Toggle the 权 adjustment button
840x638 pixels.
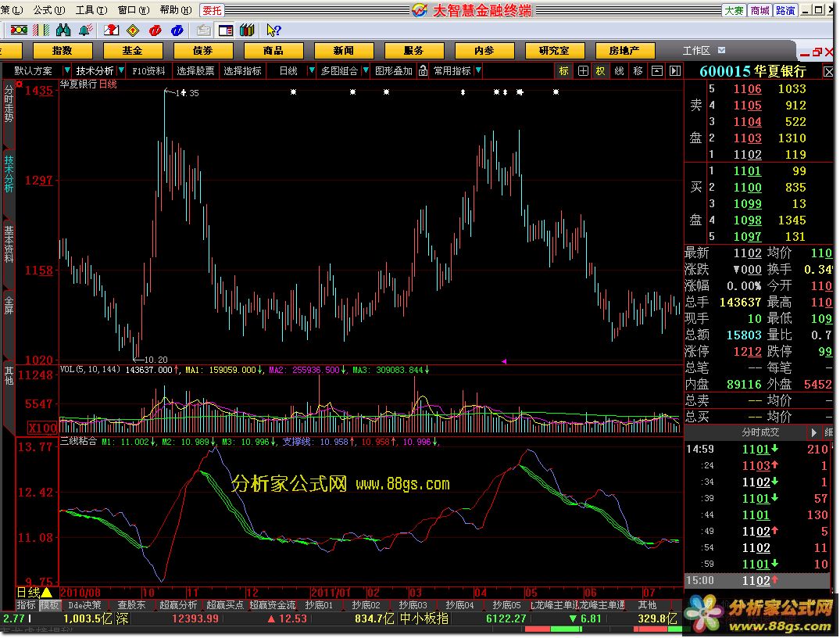coord(601,71)
